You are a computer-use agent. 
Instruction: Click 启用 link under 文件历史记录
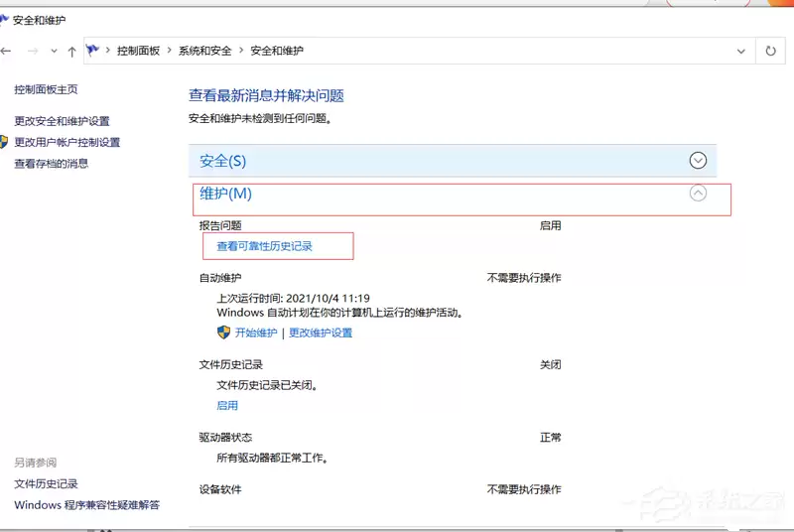[227, 406]
